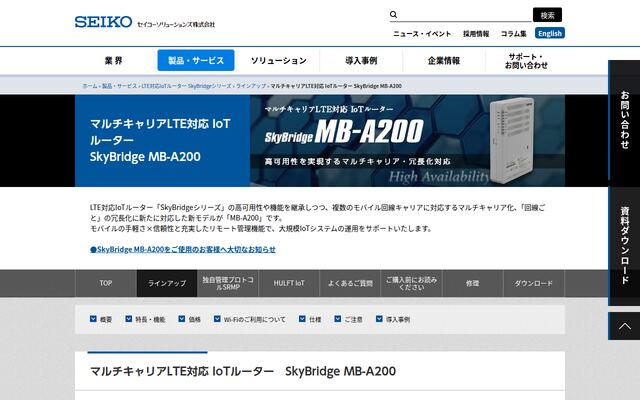
Task: Open the 業界 main navigation menu
Action: click(x=113, y=61)
